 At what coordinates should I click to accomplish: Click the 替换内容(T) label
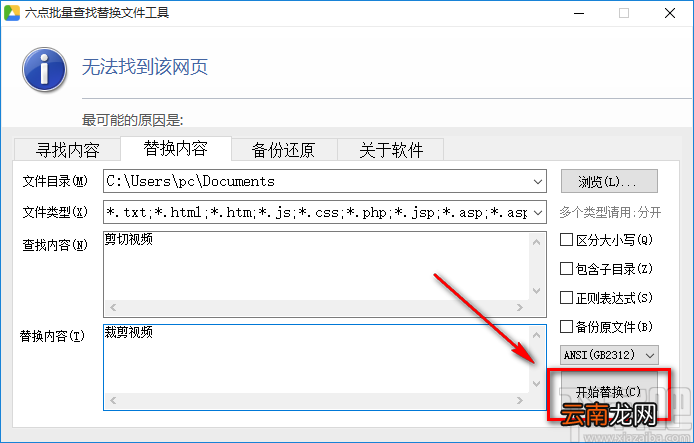[52, 336]
